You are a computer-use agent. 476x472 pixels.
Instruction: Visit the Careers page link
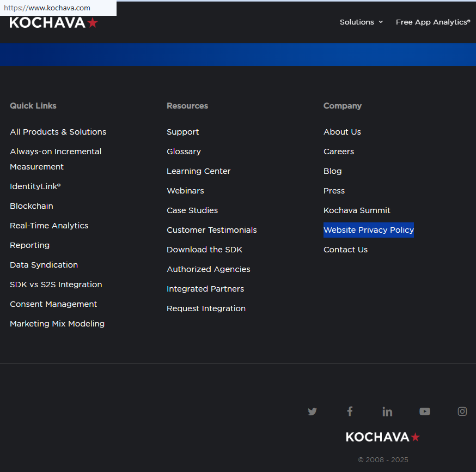(x=339, y=152)
